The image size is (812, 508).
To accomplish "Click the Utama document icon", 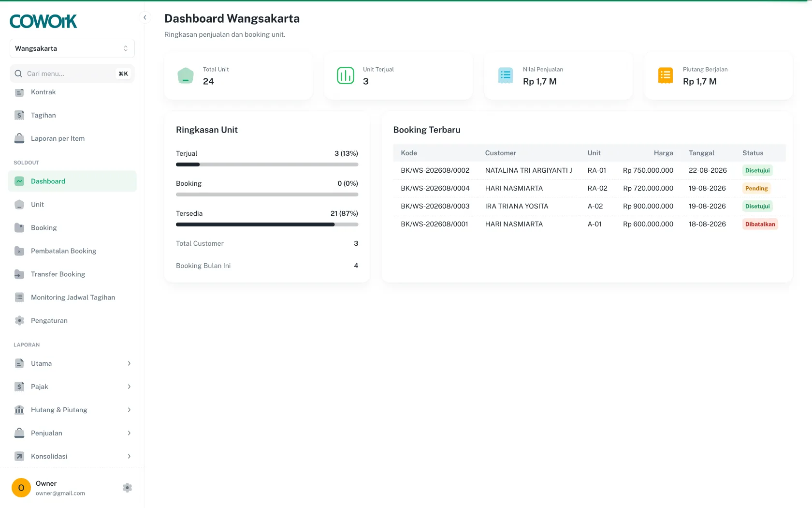I will [x=19, y=363].
